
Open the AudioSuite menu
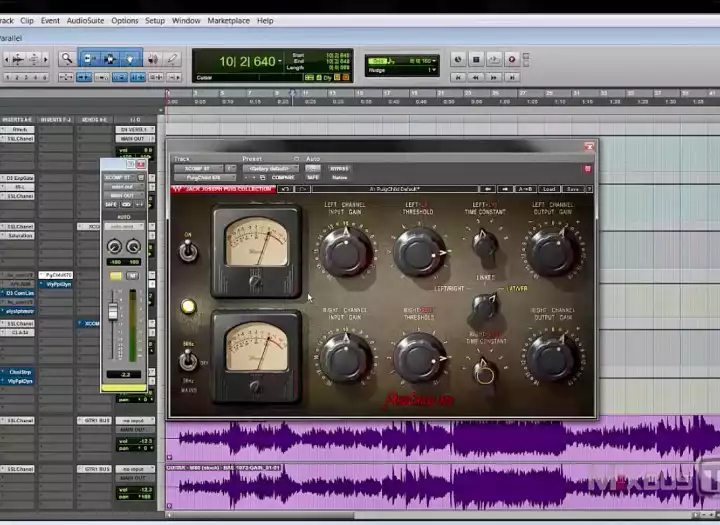click(x=85, y=21)
